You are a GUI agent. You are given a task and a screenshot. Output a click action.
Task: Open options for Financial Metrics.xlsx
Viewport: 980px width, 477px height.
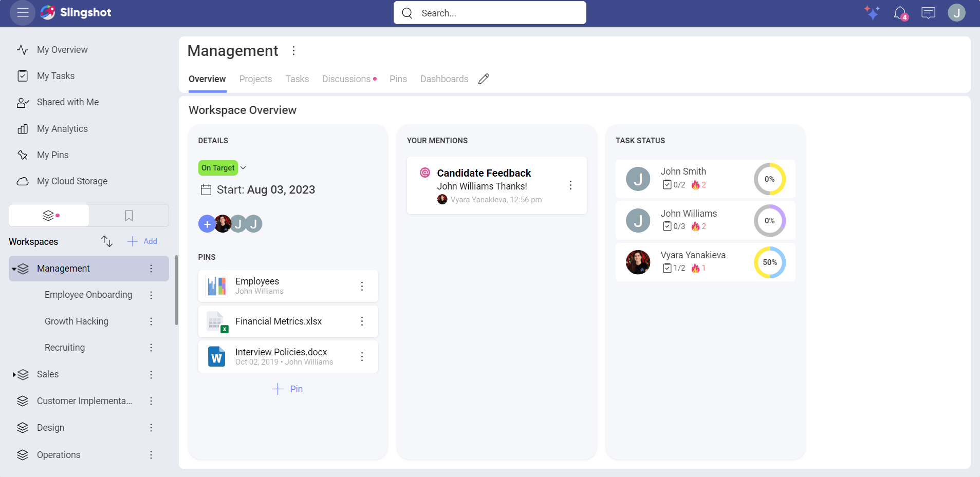point(362,321)
